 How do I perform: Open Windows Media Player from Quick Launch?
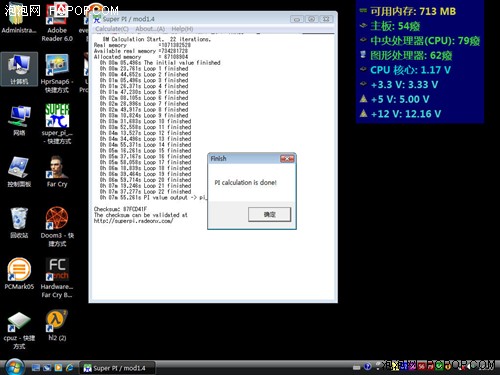pos(58,368)
